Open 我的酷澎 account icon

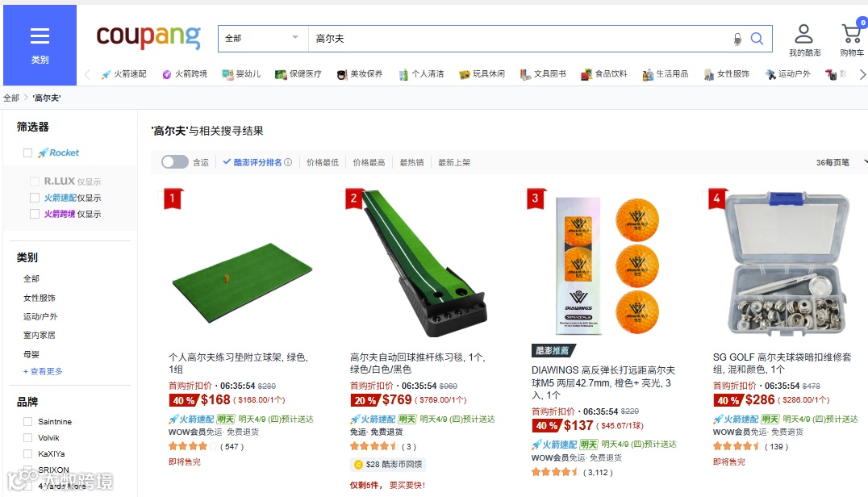point(803,40)
